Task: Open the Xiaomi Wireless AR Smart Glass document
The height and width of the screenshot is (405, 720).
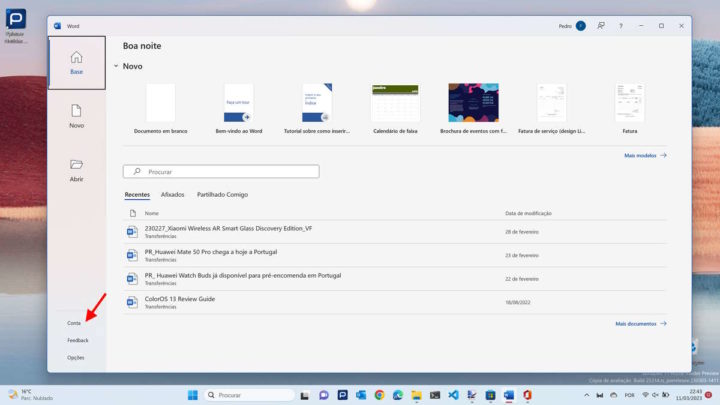Action: pyautogui.click(x=395, y=232)
